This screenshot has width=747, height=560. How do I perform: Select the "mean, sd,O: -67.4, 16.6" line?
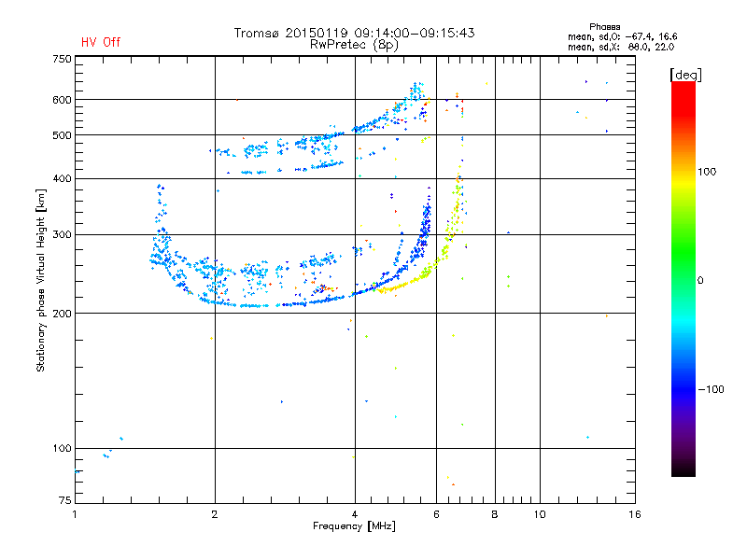click(x=622, y=36)
